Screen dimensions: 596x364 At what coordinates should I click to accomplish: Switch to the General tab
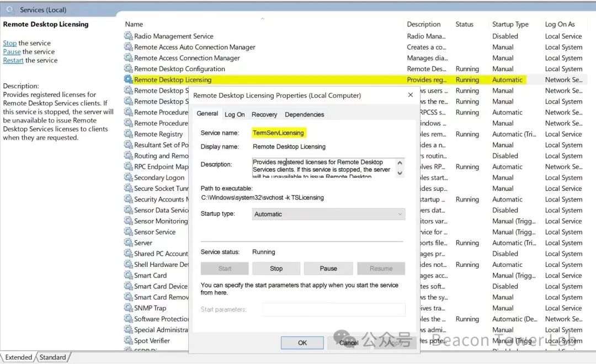point(207,114)
